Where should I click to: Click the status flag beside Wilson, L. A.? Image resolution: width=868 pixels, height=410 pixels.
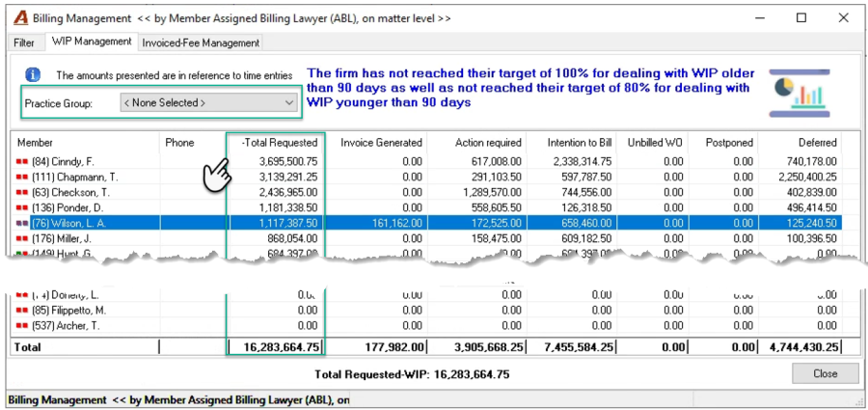tap(22, 223)
